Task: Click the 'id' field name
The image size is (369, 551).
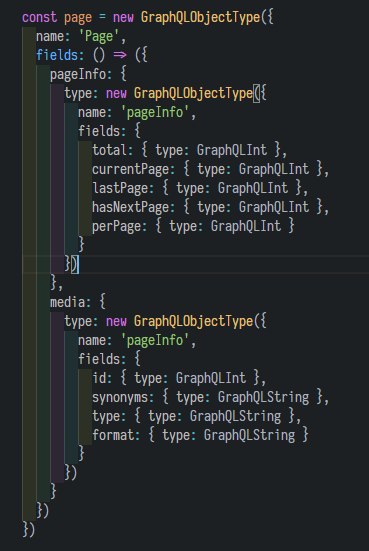Action: pyautogui.click(x=99, y=378)
